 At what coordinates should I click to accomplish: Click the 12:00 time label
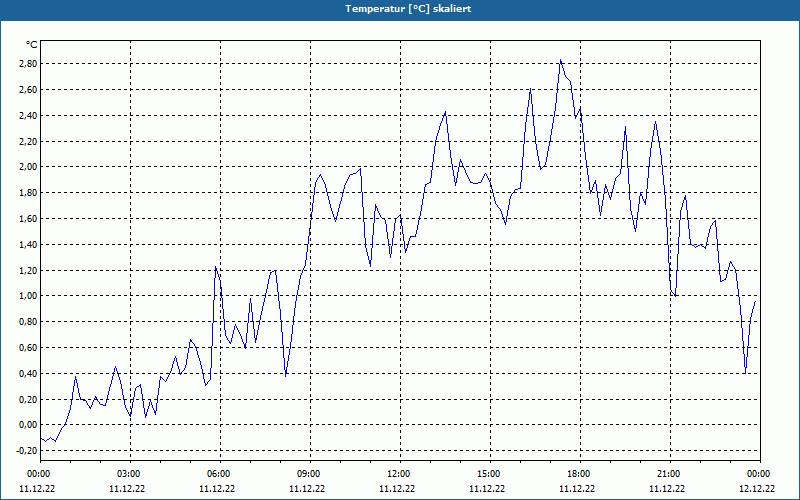(x=400, y=474)
